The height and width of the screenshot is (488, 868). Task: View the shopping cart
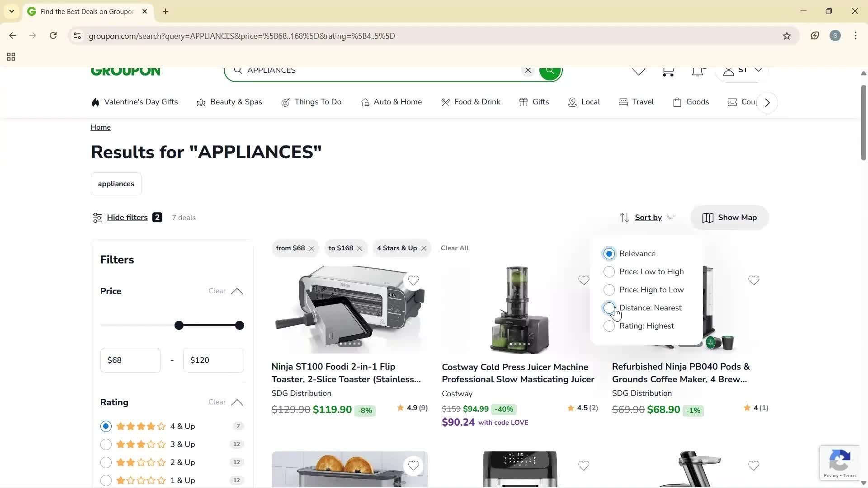(x=668, y=71)
